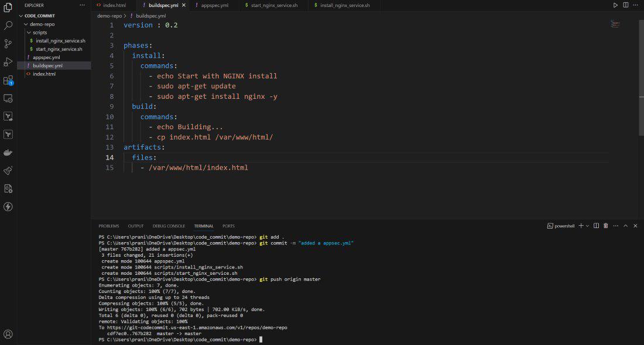Open the Docker view in activity bar

coord(8,153)
